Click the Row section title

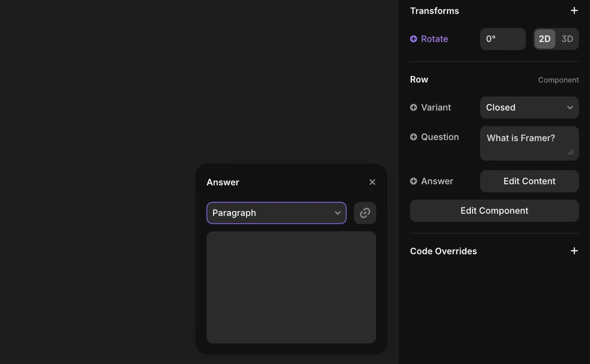(419, 79)
